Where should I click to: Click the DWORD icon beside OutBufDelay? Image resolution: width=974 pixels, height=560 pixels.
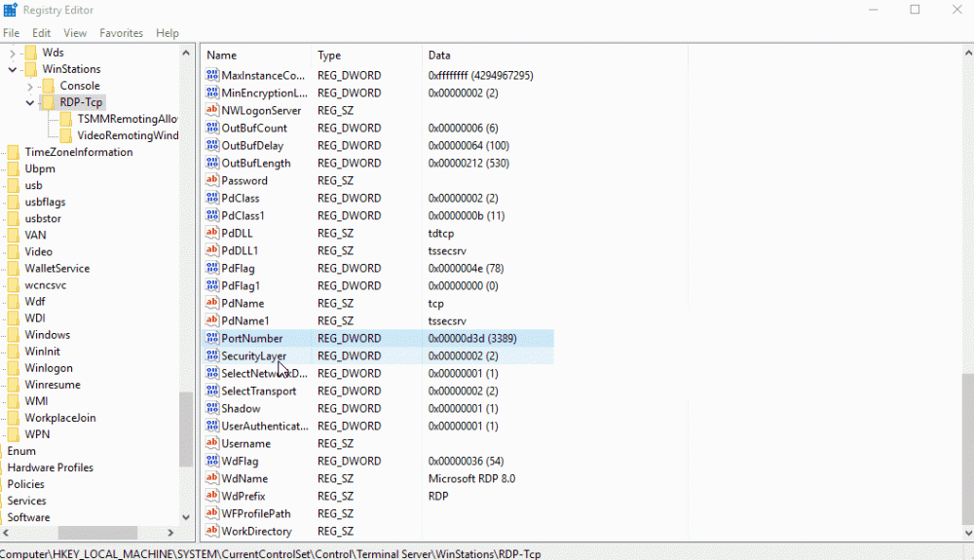coord(212,146)
